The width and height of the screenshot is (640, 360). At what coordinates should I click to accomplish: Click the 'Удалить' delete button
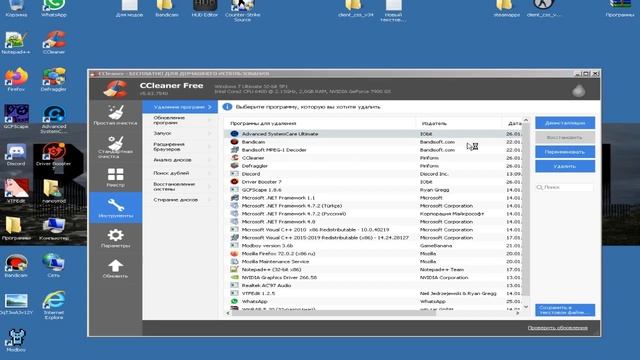pyautogui.click(x=565, y=166)
